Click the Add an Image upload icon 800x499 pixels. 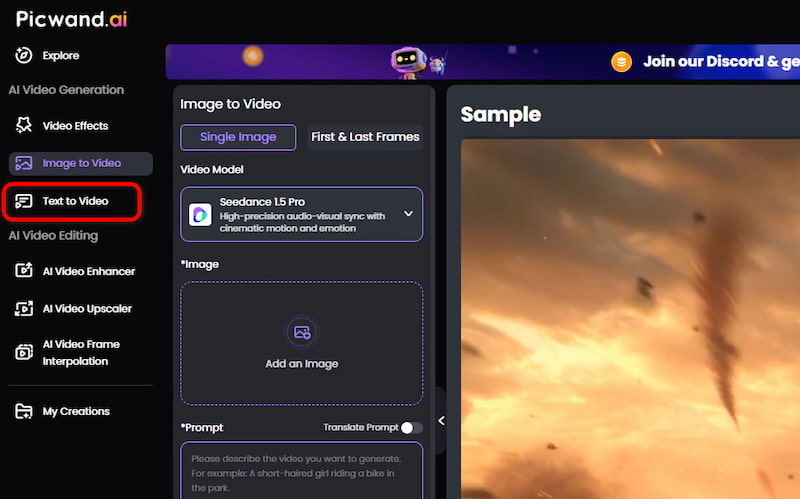point(302,332)
